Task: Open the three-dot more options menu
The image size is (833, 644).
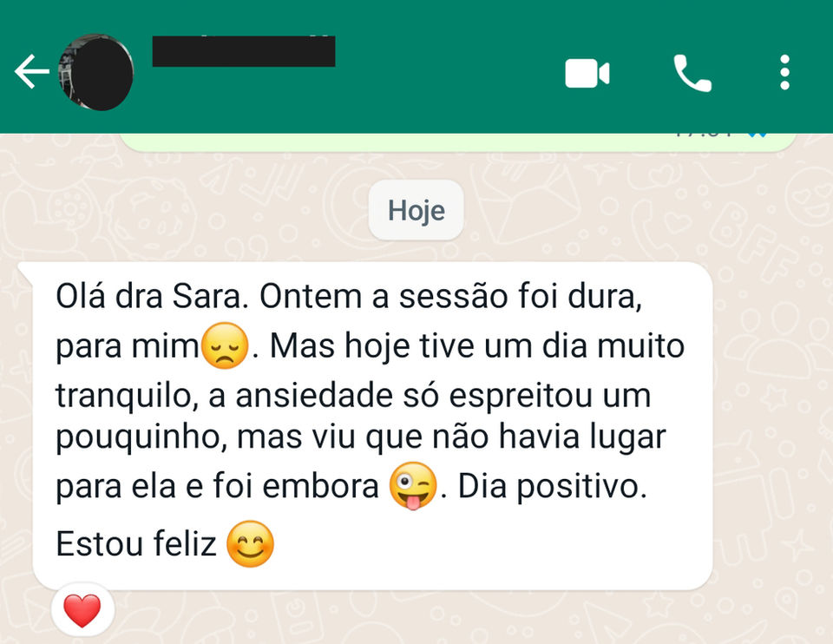Action: tap(784, 72)
